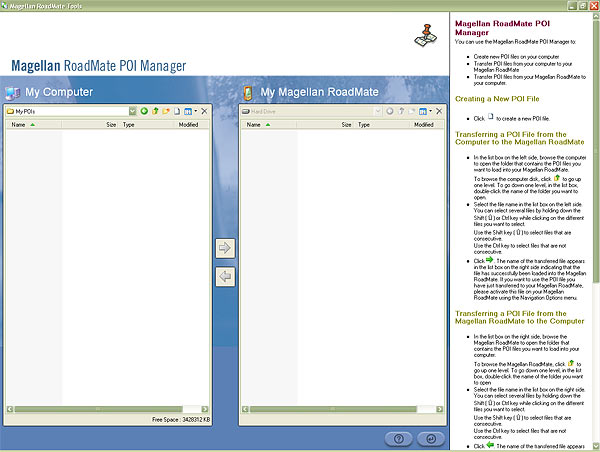Viewport: 600px width, 452px height.
Task: Click the green refresh icon in My Computer toolbar
Action: (144, 111)
